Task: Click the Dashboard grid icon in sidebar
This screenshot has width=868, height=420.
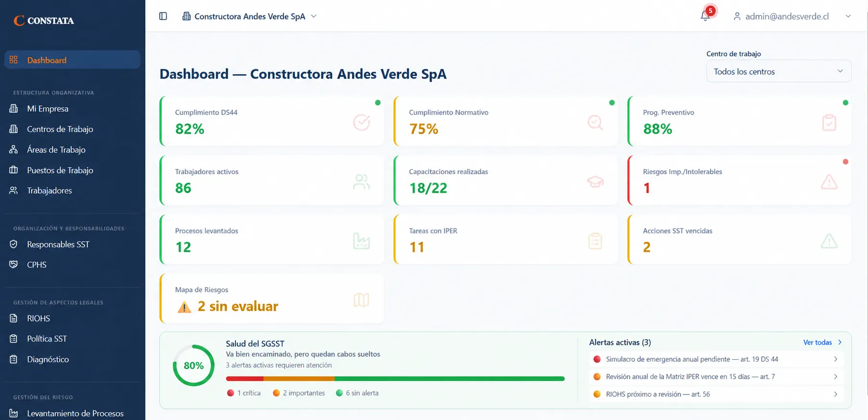Action: pos(13,60)
